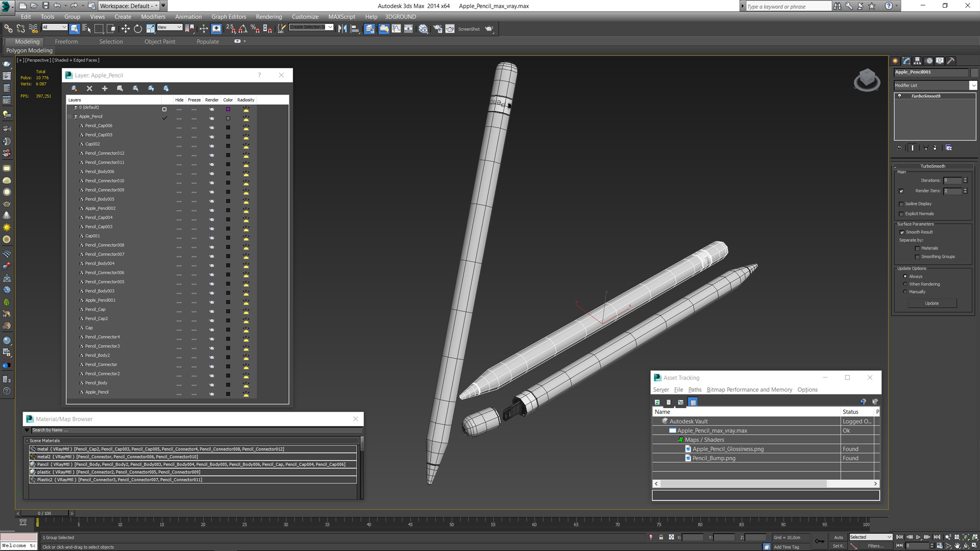Open the key filter Selected dropdown

pos(870,537)
